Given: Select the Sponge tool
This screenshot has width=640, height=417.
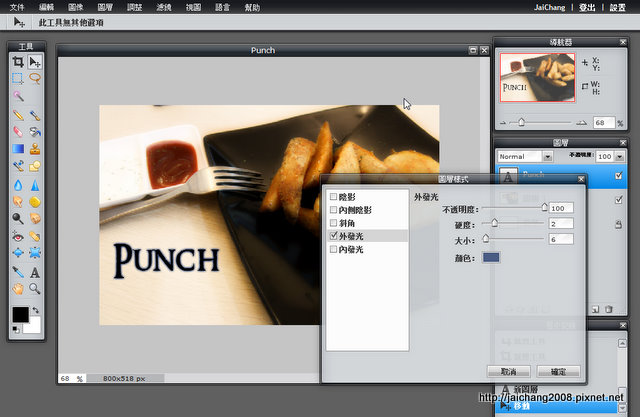Looking at the screenshot, I should click(x=35, y=202).
